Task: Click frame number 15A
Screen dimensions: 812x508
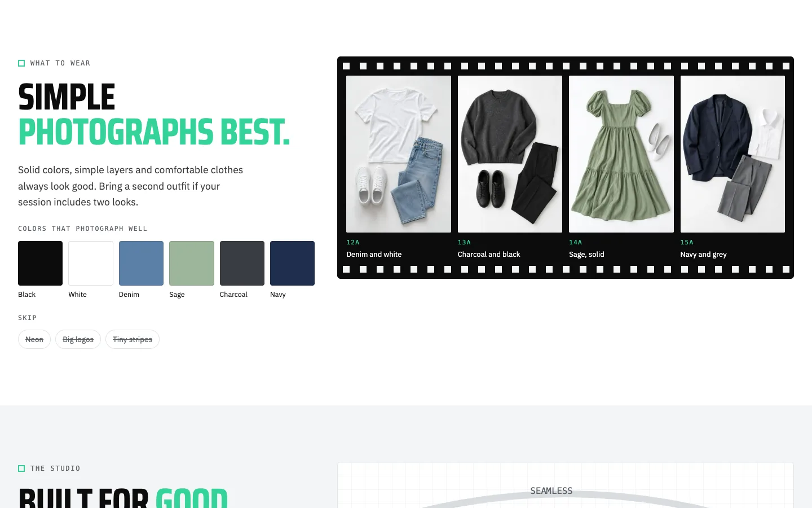Action: [x=687, y=242]
